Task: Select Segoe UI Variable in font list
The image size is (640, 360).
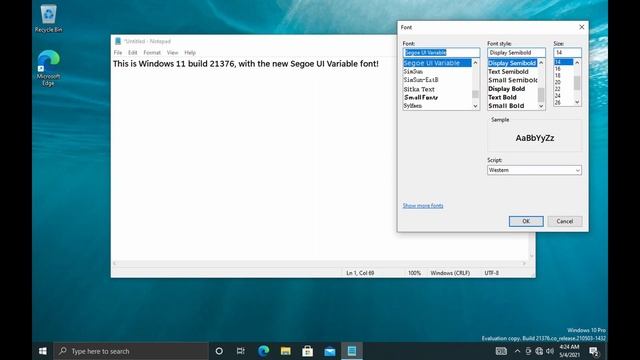Action: (x=437, y=63)
